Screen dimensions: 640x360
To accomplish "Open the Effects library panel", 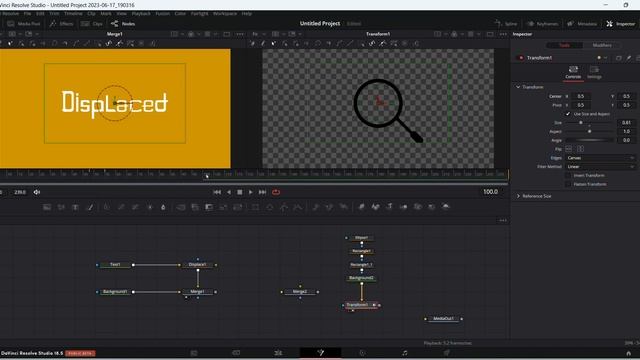I will coord(61,24).
